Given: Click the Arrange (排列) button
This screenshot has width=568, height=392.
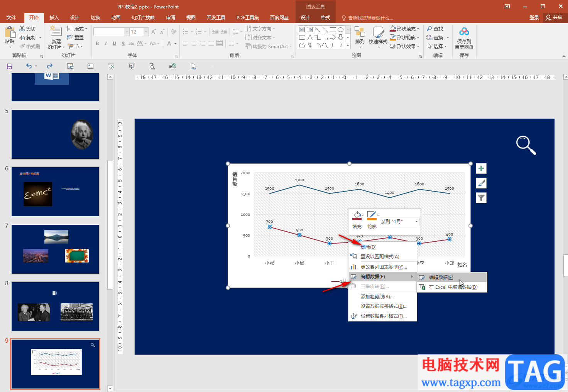Looking at the screenshot, I should coord(360,37).
